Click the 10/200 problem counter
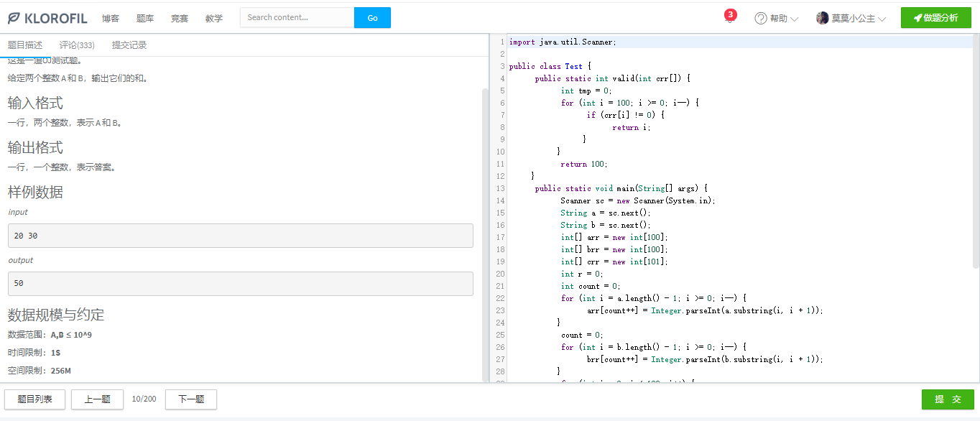 (144, 399)
